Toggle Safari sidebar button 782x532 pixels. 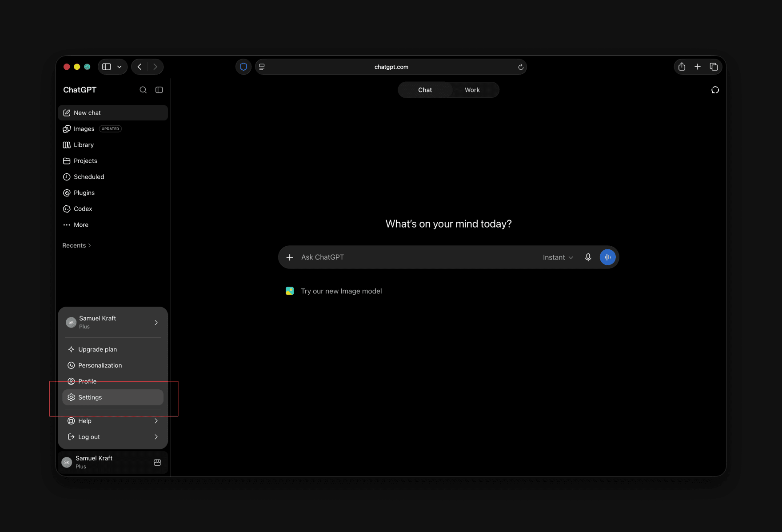click(x=107, y=67)
